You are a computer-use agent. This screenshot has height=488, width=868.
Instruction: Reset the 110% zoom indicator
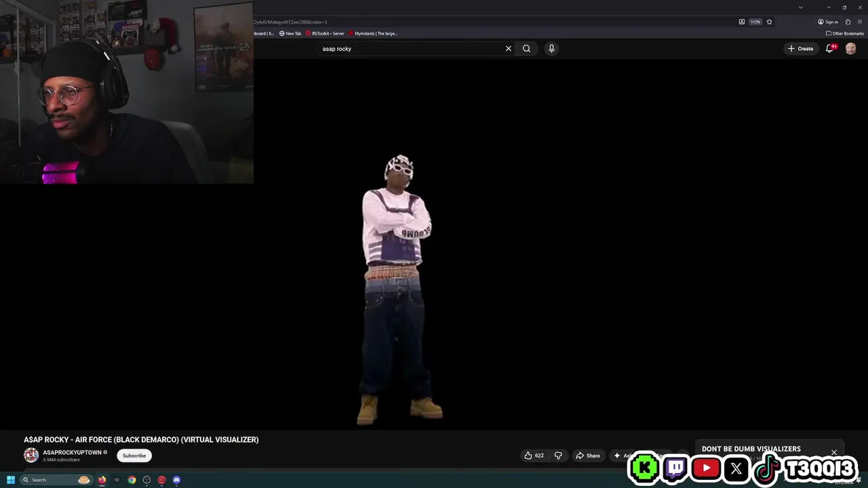[x=755, y=22]
